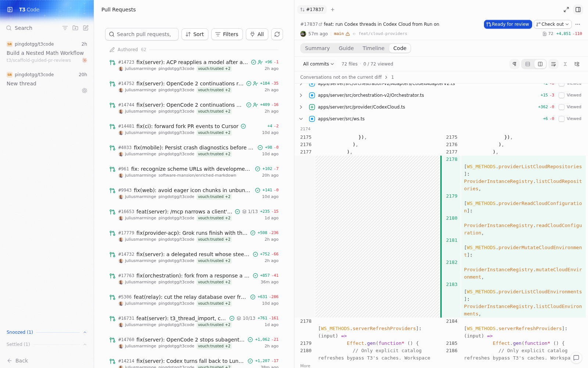588x368 pixels.
Task: Open the Filters button
Action: [x=227, y=34]
